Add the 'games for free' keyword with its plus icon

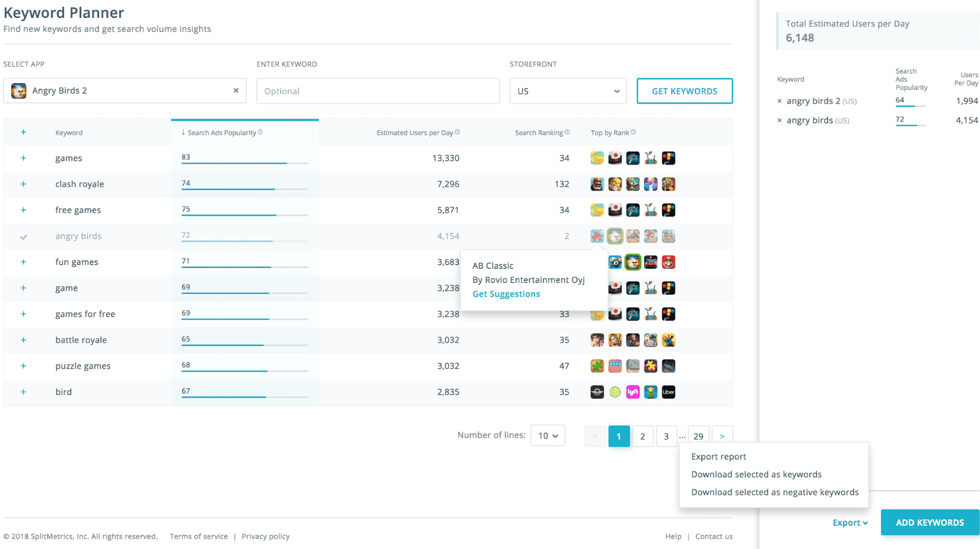point(23,314)
